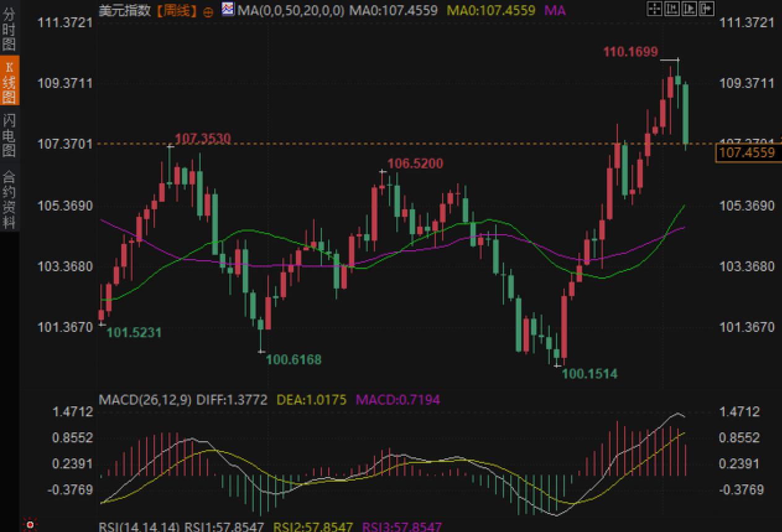Select the K线图 sidebar tab

coord(9,81)
